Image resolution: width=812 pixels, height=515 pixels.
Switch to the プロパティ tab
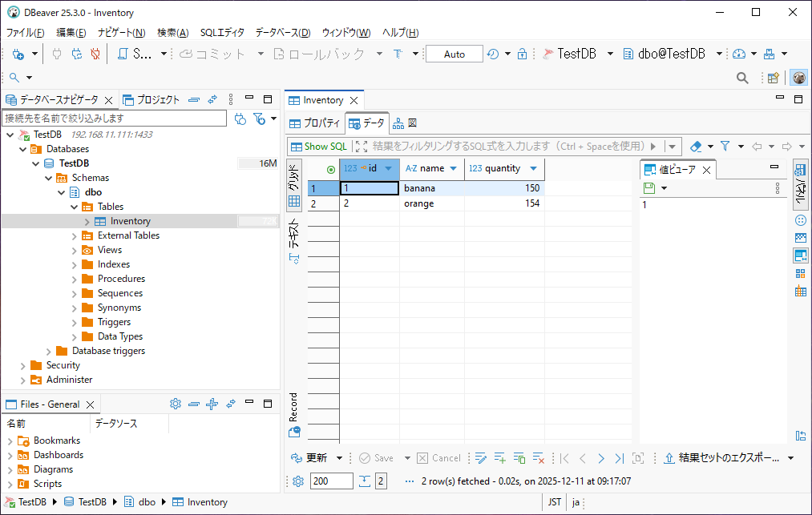coord(315,123)
